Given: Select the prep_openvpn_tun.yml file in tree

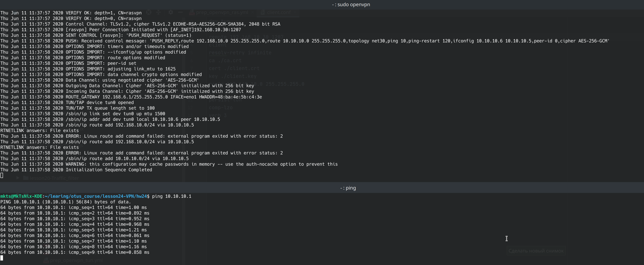Looking at the screenshot, I should [x=76, y=260].
